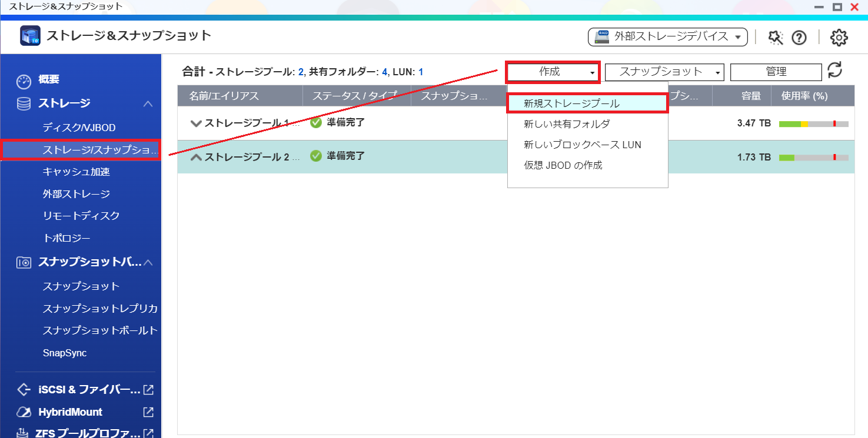The height and width of the screenshot is (438, 868).
Task: Open ディスク/VJBOD in the sidebar
Action: coord(79,128)
